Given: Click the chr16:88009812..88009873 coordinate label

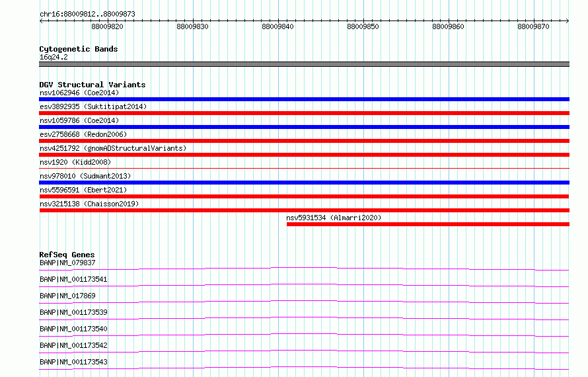Looking at the screenshot, I should (x=87, y=15).
